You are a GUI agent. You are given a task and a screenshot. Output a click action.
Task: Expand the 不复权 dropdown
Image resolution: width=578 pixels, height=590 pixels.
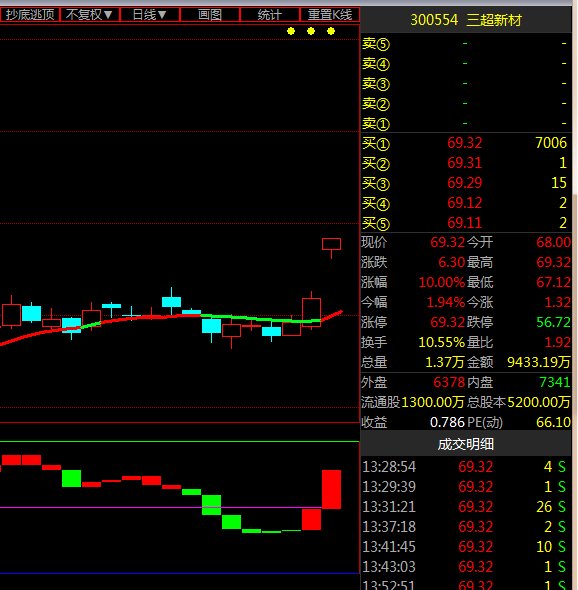tap(90, 15)
